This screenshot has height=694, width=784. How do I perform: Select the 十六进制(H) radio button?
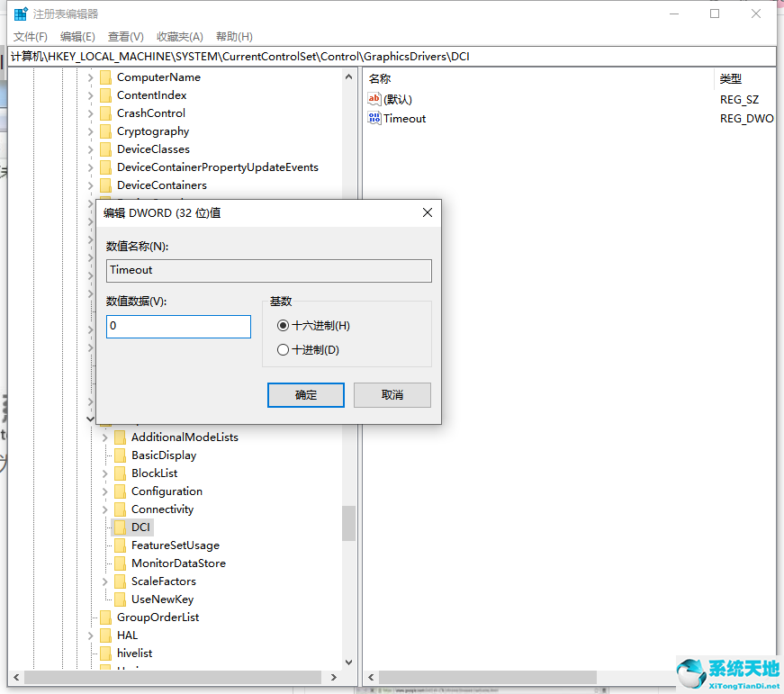click(284, 326)
